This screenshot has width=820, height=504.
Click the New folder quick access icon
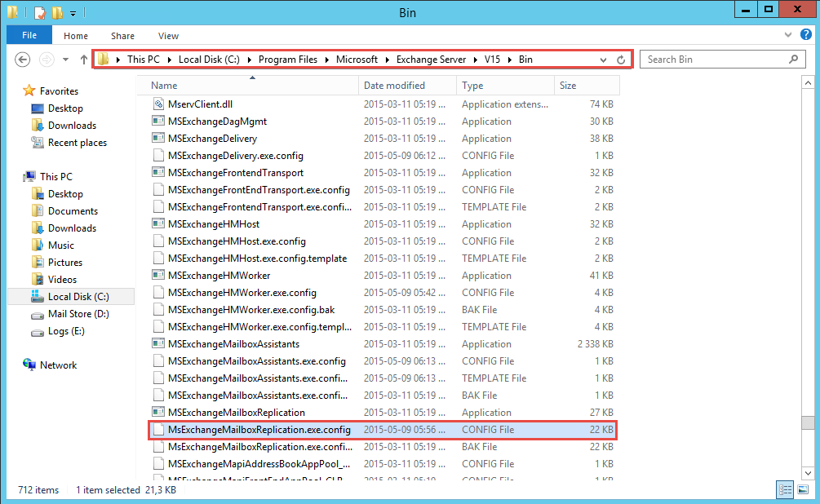coord(58,12)
